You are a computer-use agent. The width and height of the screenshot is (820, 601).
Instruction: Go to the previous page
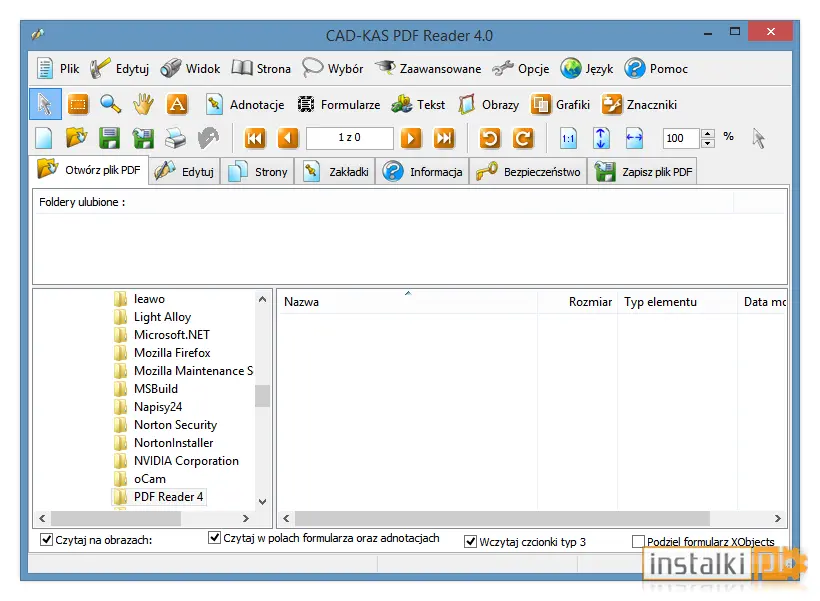point(288,138)
